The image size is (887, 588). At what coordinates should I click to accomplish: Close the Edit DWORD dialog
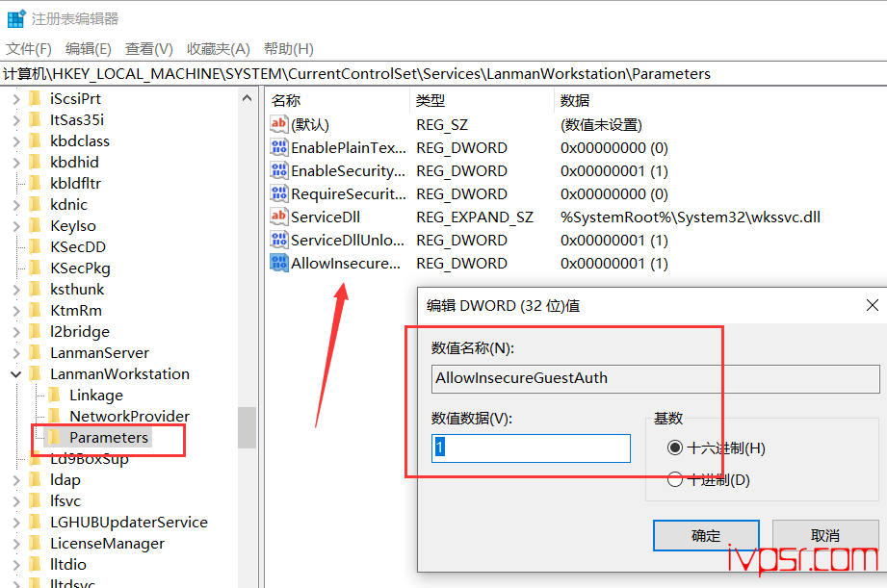tap(872, 306)
